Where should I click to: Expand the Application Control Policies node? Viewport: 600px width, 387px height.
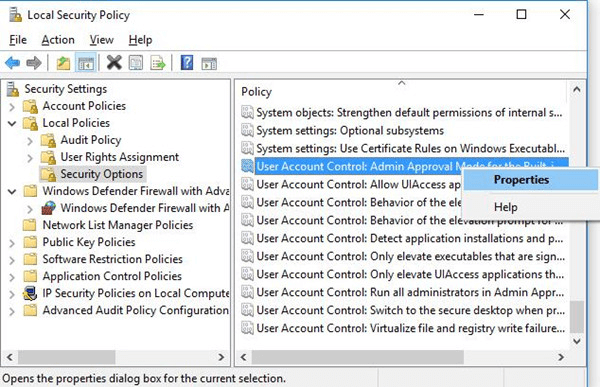(x=12, y=277)
